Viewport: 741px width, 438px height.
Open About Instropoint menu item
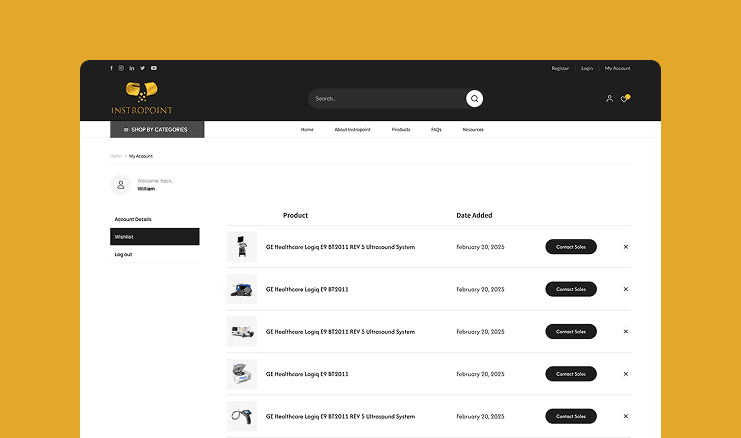coord(353,129)
